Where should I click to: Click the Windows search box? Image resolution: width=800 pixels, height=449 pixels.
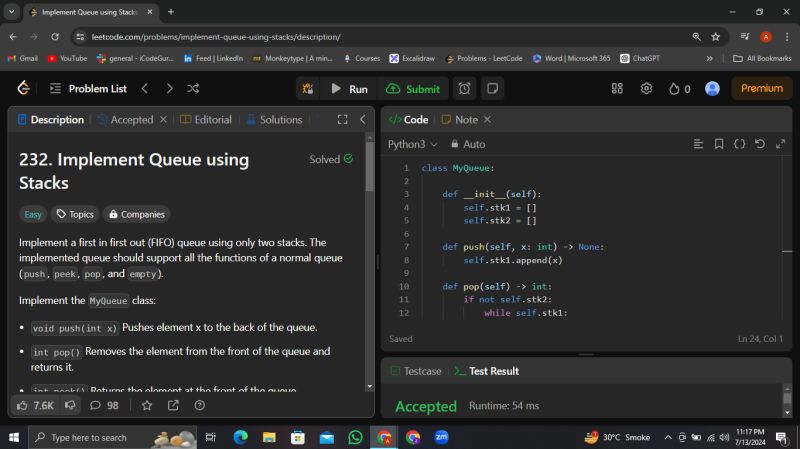tap(112, 437)
